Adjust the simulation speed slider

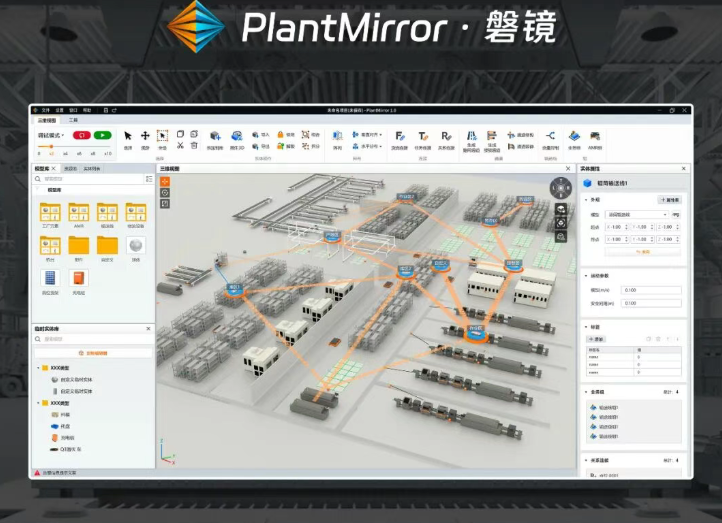[52, 147]
